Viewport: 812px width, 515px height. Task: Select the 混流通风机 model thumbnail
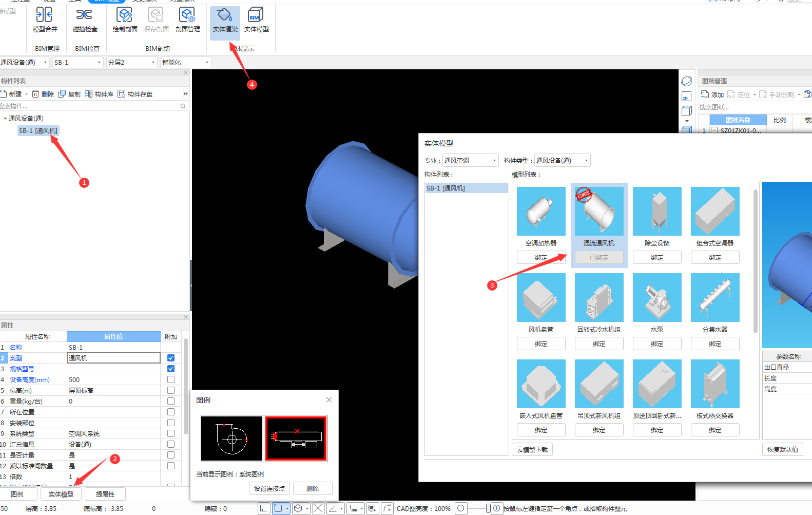click(x=599, y=211)
